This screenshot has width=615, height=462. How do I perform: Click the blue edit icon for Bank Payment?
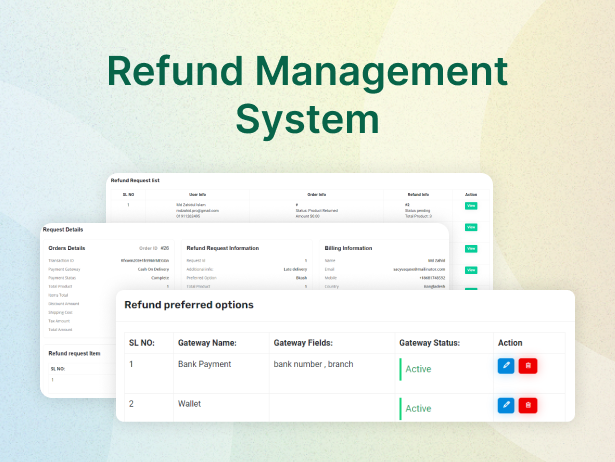(x=506, y=365)
